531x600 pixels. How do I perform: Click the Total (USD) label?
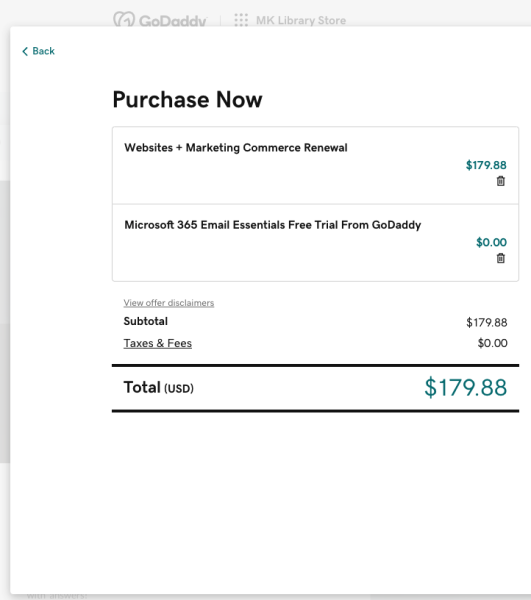[158, 388]
